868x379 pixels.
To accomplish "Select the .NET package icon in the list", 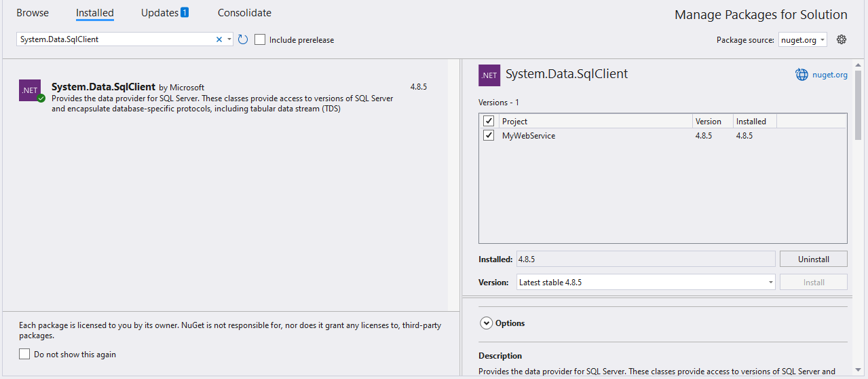I will [30, 90].
